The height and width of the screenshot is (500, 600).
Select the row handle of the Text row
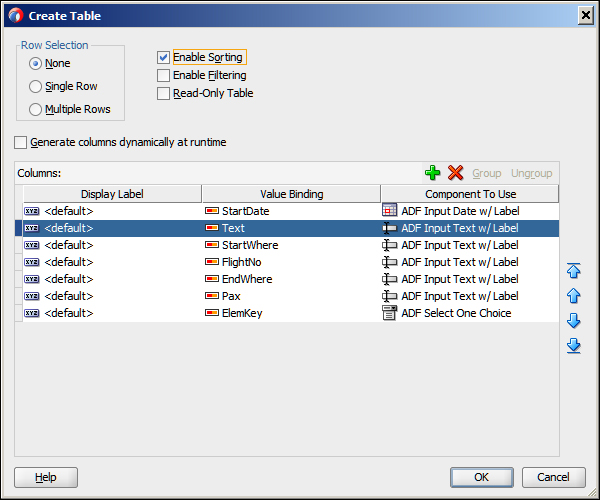click(19, 228)
